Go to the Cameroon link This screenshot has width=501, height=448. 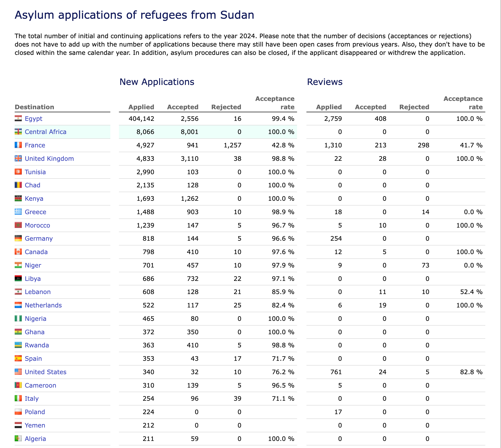[x=40, y=385]
